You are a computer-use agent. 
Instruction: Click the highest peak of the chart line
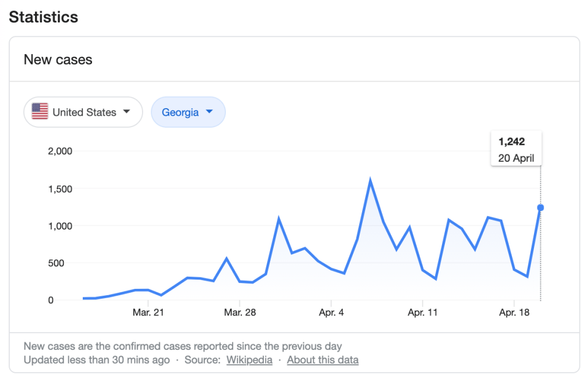pos(370,182)
